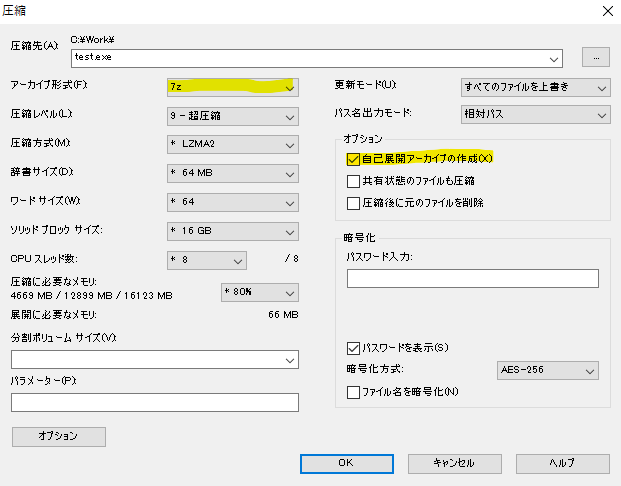Open 更新モード dropdown

click(x=535, y=88)
